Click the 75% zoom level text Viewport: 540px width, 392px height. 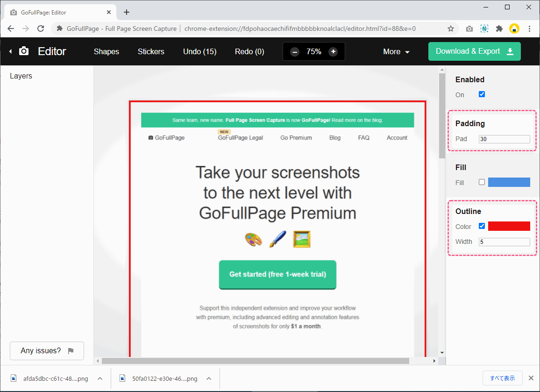click(x=314, y=52)
